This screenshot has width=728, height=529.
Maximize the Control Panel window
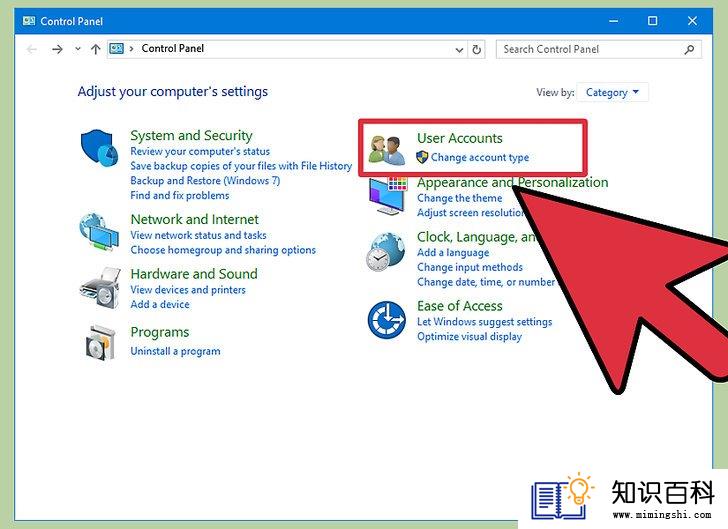[652, 21]
